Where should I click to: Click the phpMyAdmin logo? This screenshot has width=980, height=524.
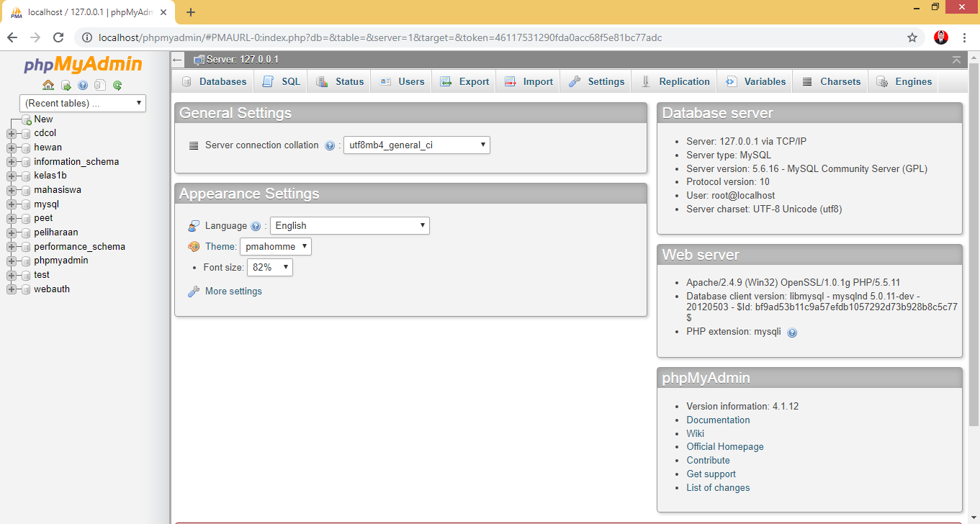[83, 65]
